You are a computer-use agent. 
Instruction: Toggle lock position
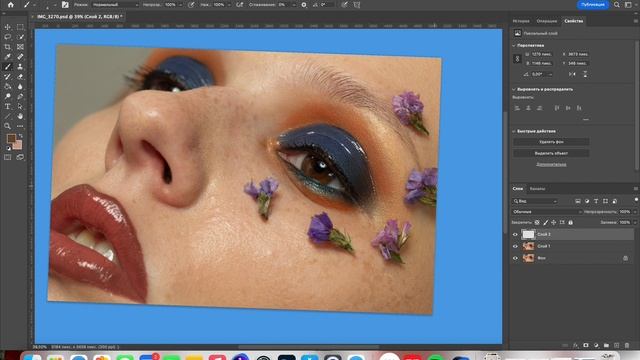click(x=554, y=222)
